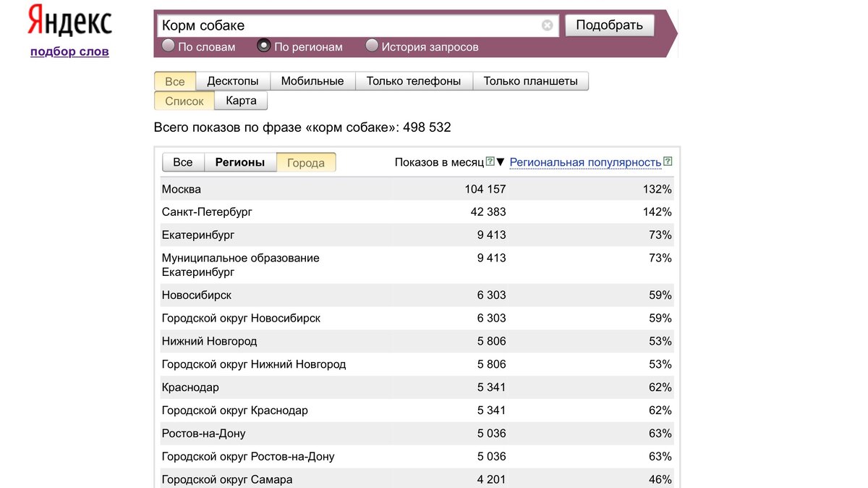
Task: Click the 4 201 impressions value
Action: pos(491,479)
